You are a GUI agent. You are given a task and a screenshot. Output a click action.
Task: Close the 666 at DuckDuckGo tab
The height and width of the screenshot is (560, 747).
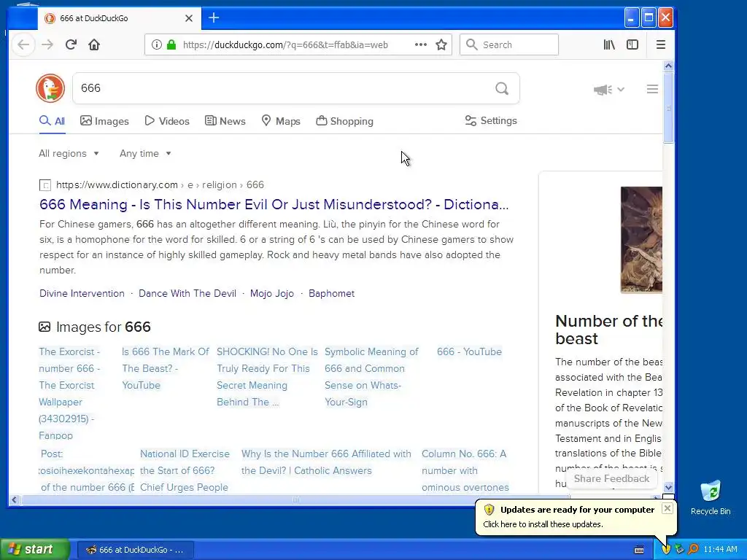point(189,18)
